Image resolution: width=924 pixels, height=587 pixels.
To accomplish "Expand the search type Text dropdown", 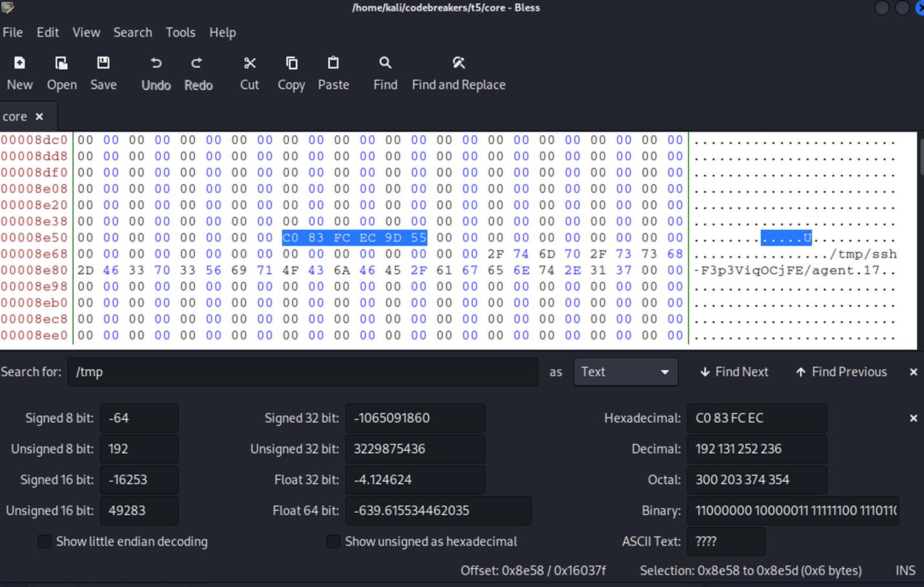I will pyautogui.click(x=625, y=372).
